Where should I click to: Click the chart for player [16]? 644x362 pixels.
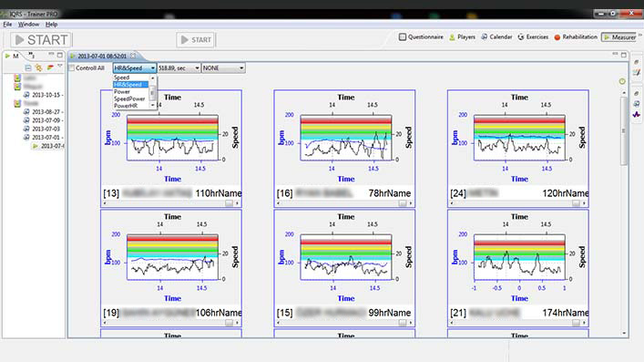point(345,138)
